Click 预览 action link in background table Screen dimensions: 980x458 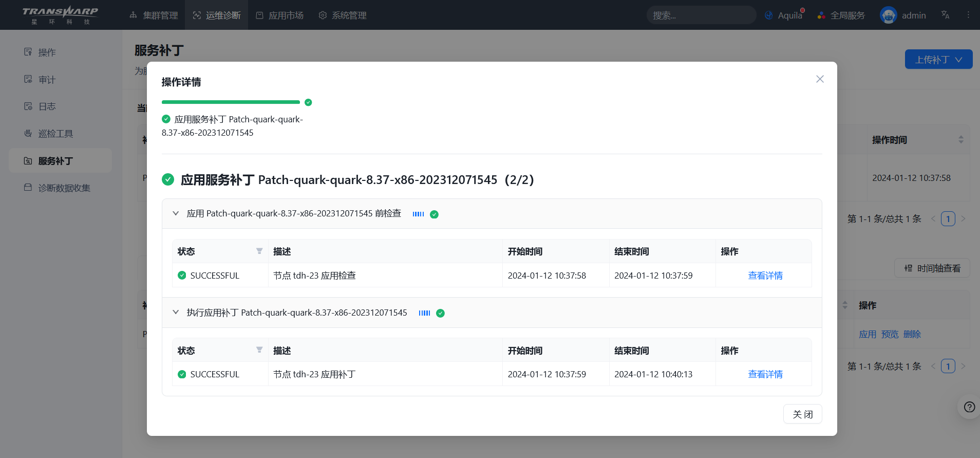coord(890,334)
